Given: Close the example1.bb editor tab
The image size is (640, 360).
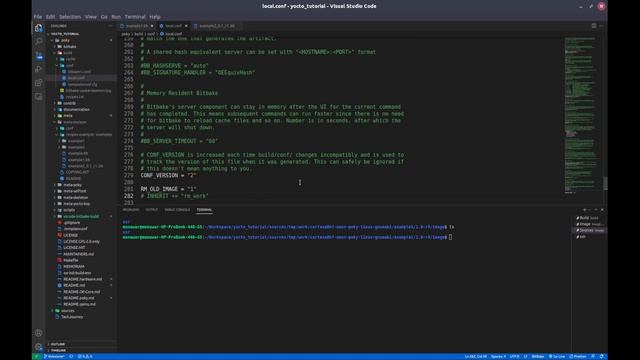Looking at the screenshot, I should pos(152,26).
